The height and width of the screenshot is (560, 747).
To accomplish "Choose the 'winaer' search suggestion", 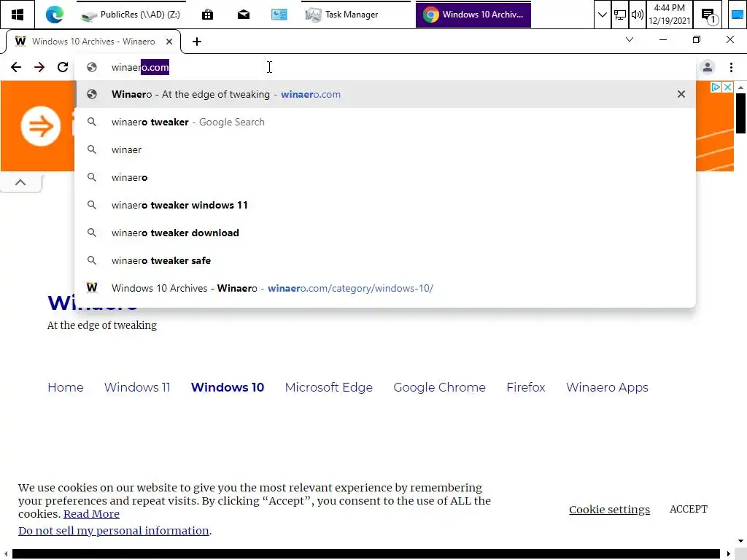I will click(385, 149).
